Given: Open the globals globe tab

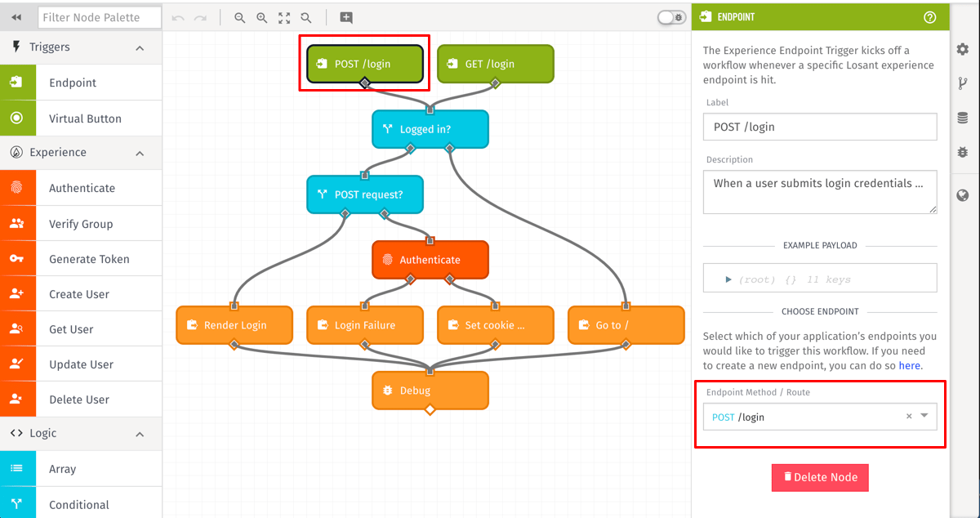Looking at the screenshot, I should click(963, 195).
